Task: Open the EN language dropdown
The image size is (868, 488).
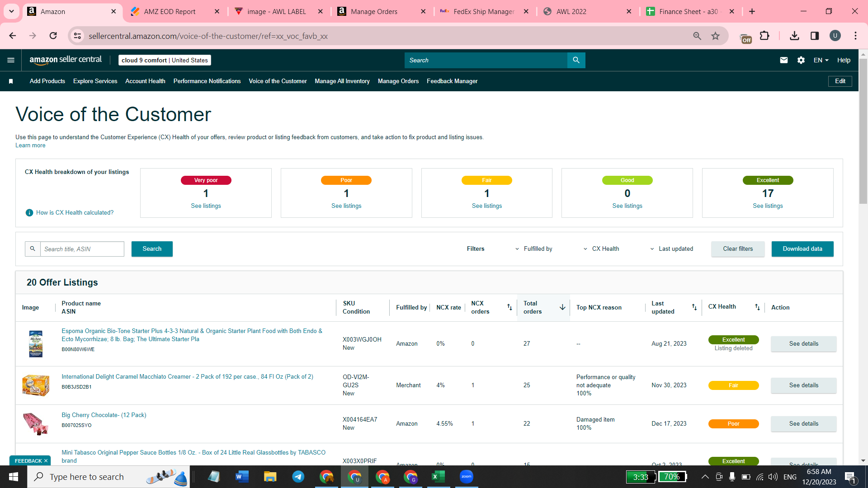Action: tap(821, 60)
